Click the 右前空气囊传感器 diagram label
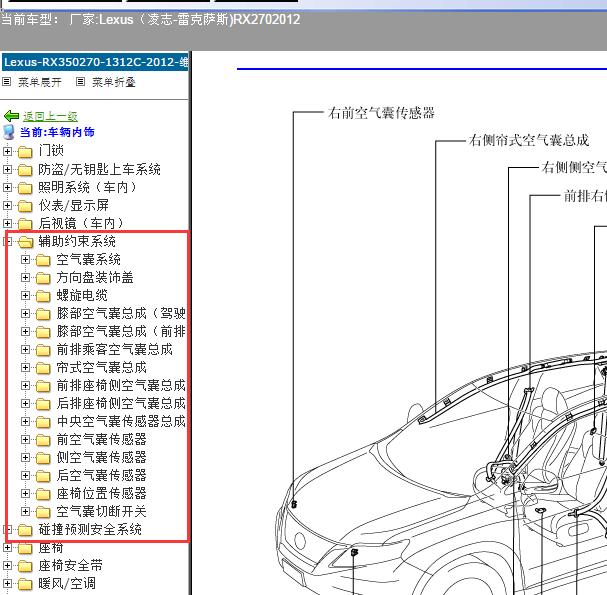This screenshot has height=595, width=607. [x=381, y=113]
